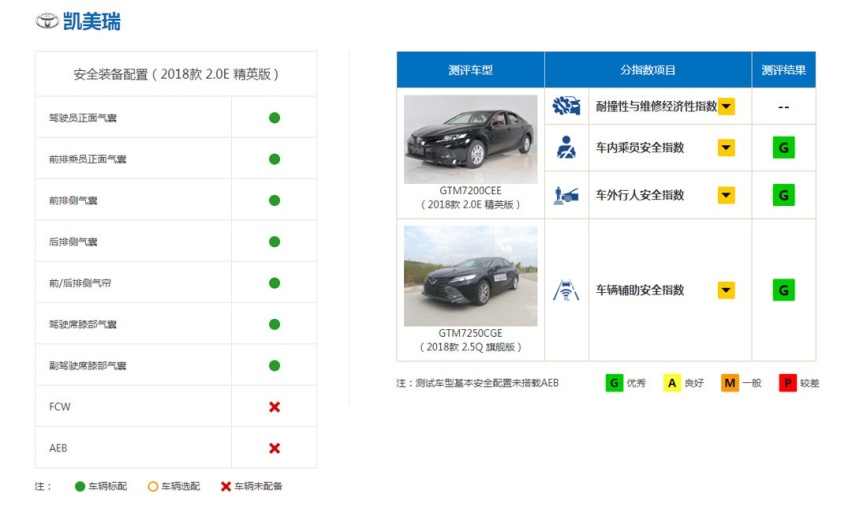This screenshot has width=852, height=513.
Task: Click the green dot for 前/后排侧气帘
Action: [274, 283]
